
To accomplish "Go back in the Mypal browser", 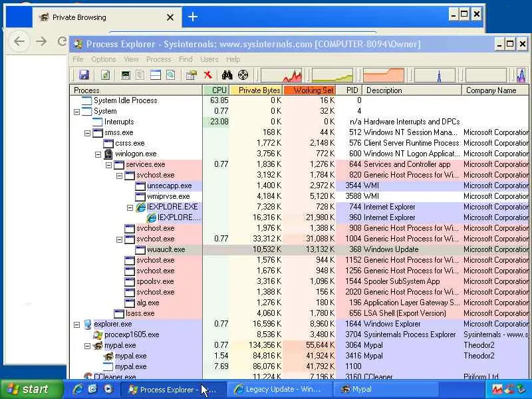I will (19, 41).
